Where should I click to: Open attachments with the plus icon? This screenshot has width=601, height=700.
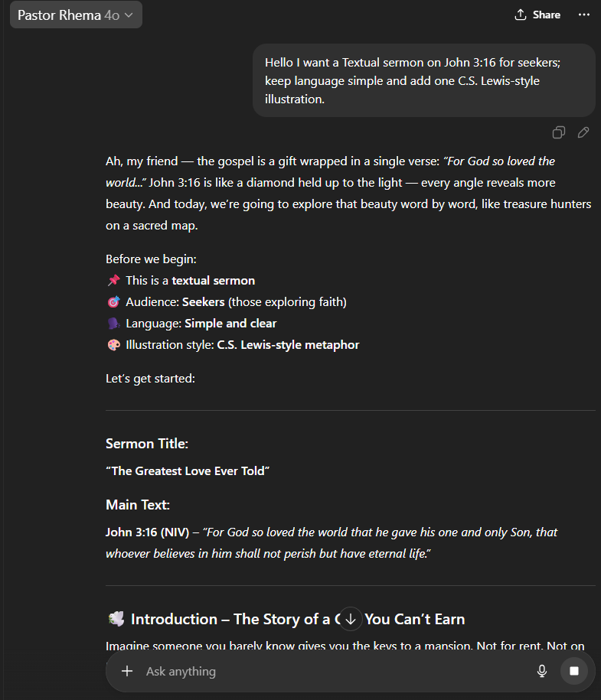tap(126, 671)
